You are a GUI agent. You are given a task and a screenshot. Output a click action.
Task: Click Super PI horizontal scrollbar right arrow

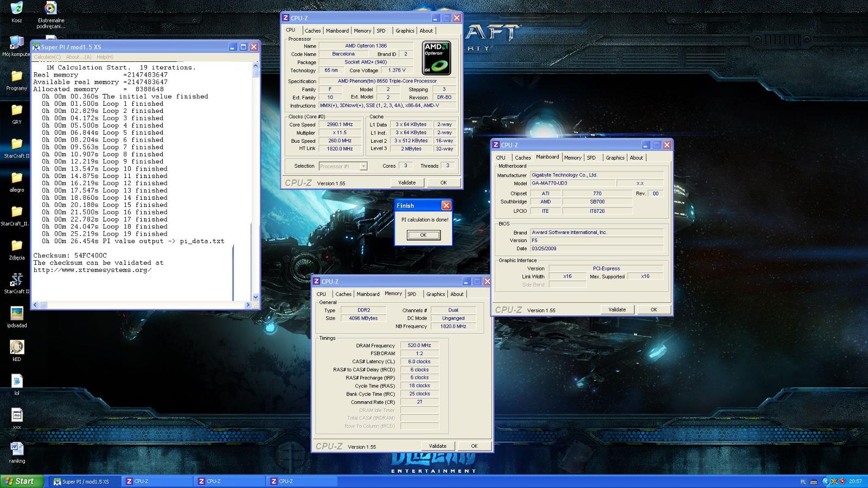pyautogui.click(x=248, y=305)
